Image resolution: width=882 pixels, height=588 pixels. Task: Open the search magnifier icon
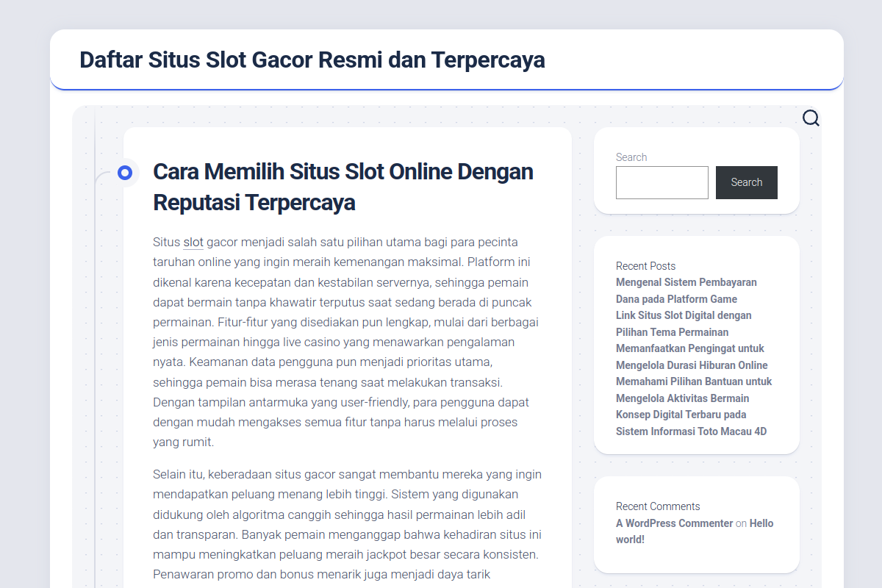811,118
